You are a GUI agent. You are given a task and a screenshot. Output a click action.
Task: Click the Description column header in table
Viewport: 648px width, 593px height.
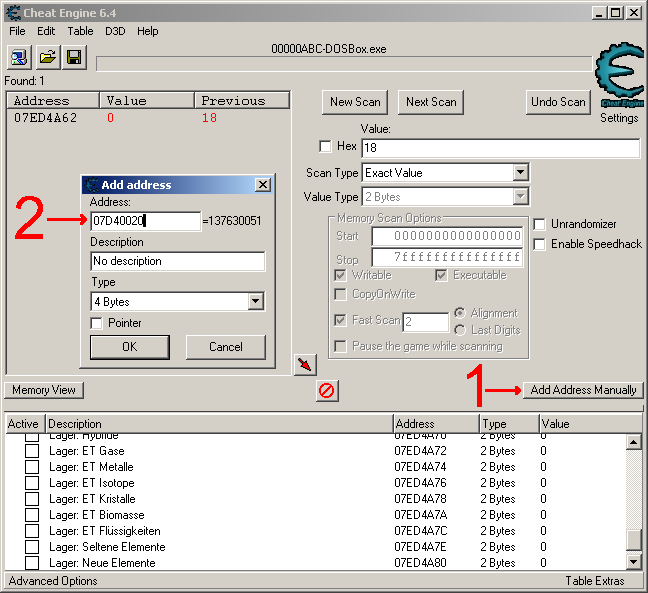[219, 424]
